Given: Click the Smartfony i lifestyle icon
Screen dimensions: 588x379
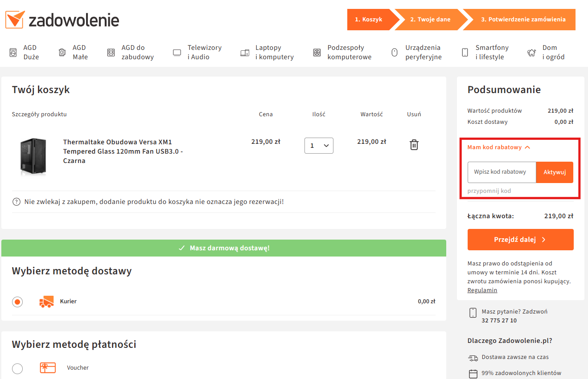Looking at the screenshot, I should (x=465, y=53).
